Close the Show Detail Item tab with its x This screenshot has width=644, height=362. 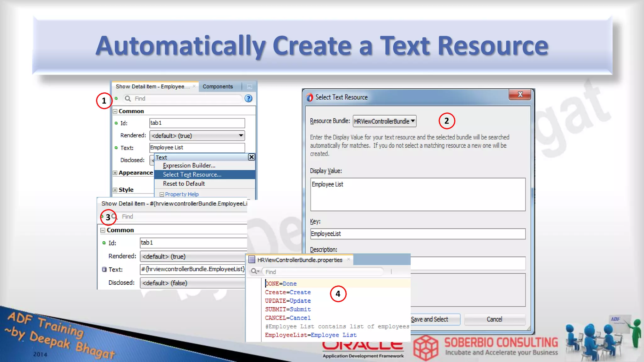point(194,86)
